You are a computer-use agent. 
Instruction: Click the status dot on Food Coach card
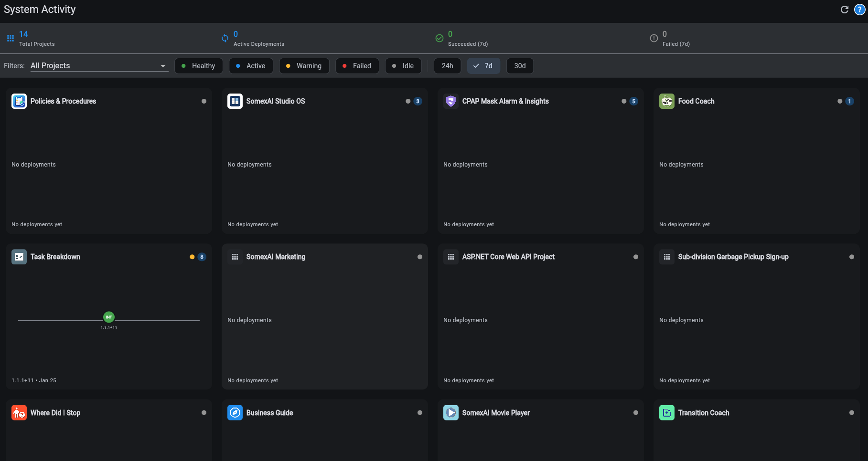coord(839,101)
